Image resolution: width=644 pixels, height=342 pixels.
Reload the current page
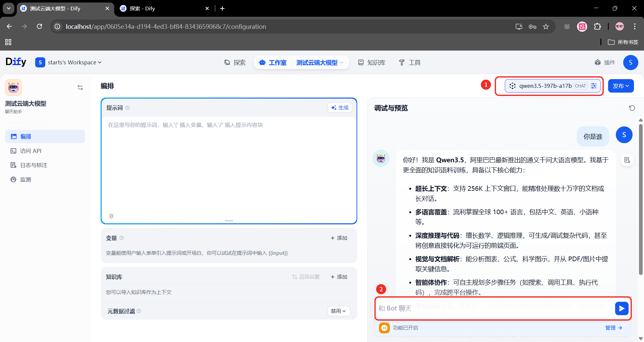[x=40, y=26]
